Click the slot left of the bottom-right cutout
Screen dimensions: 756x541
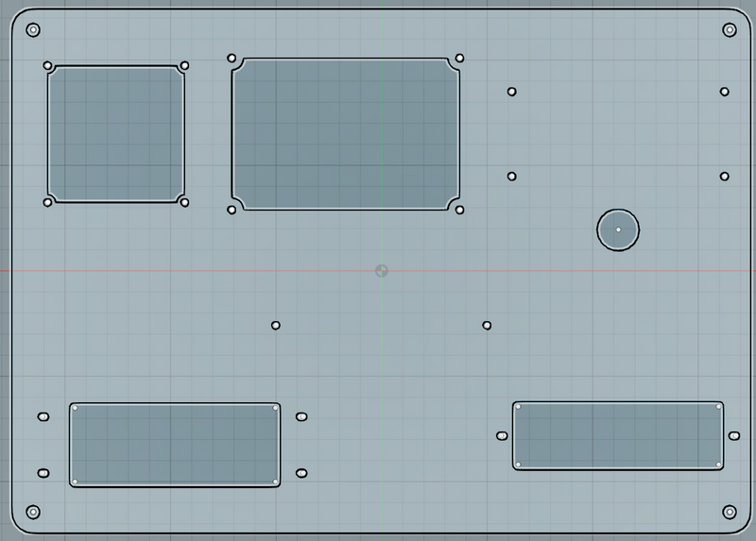(502, 436)
